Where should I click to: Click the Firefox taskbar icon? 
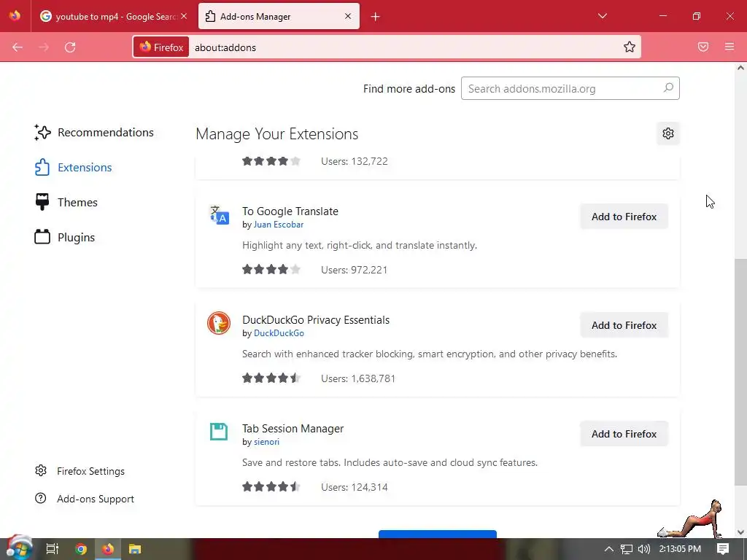pyautogui.click(x=108, y=549)
